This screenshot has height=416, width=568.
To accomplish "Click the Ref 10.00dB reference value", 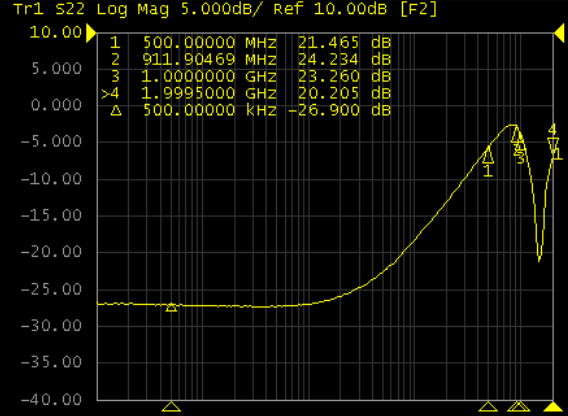I will [330, 9].
